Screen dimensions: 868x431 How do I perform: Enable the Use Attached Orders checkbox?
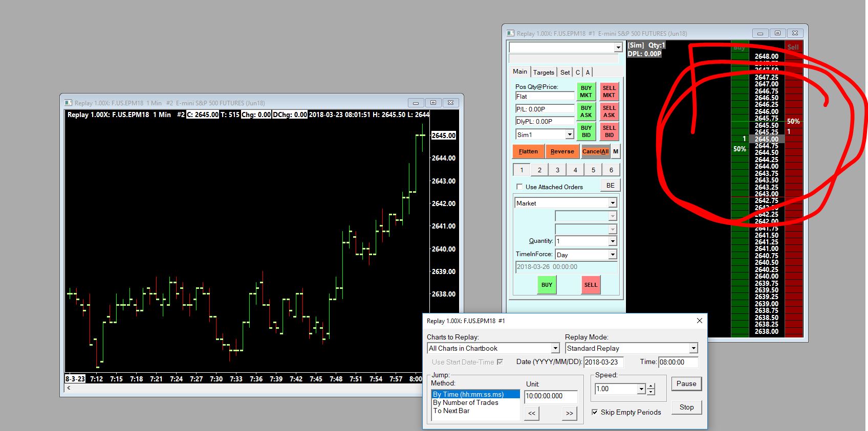coord(520,187)
